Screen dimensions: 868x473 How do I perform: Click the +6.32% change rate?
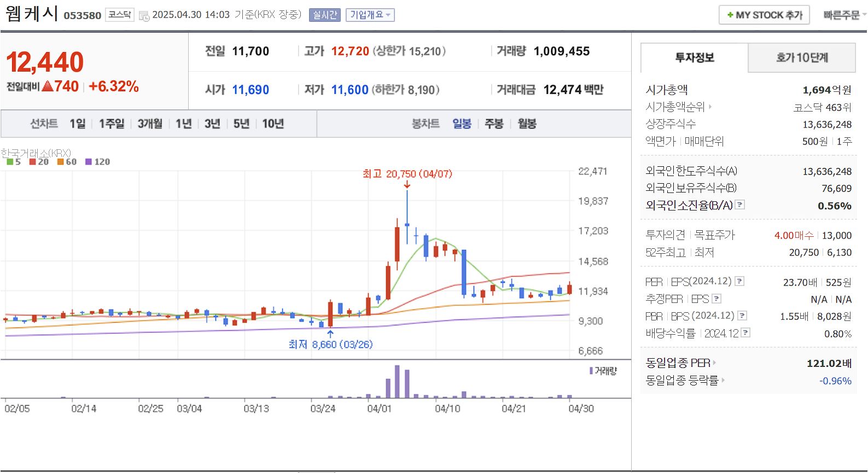(114, 86)
